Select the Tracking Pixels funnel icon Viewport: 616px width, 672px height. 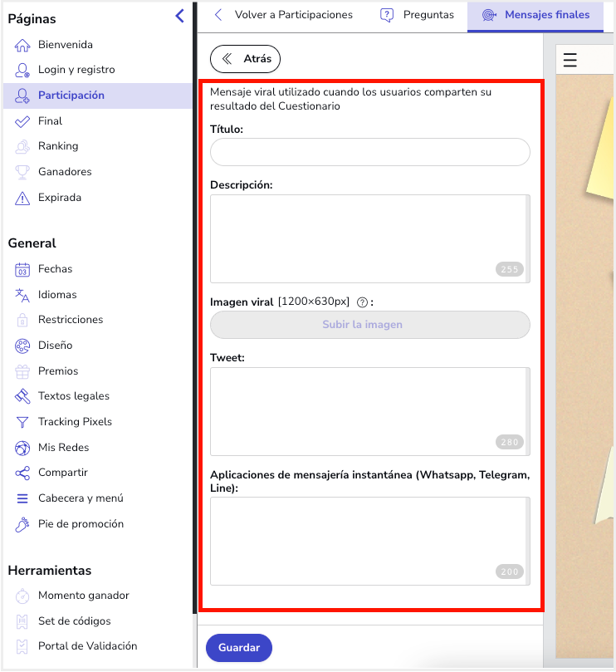tap(22, 422)
